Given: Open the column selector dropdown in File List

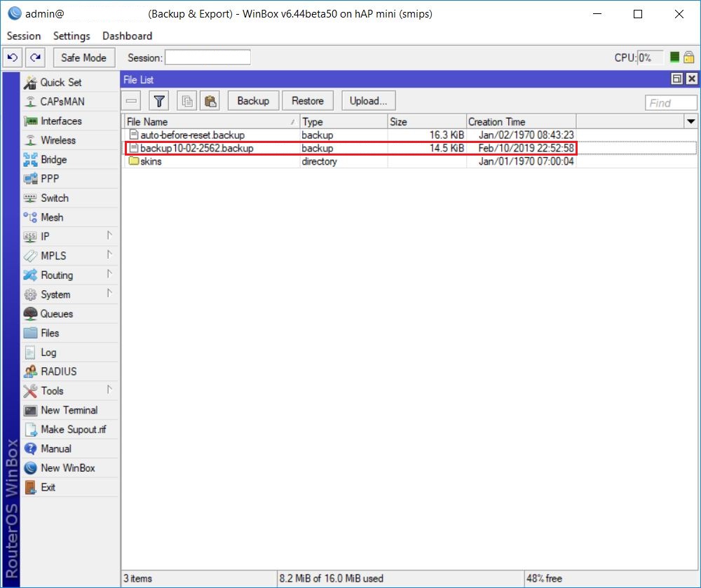Looking at the screenshot, I should tap(691, 121).
